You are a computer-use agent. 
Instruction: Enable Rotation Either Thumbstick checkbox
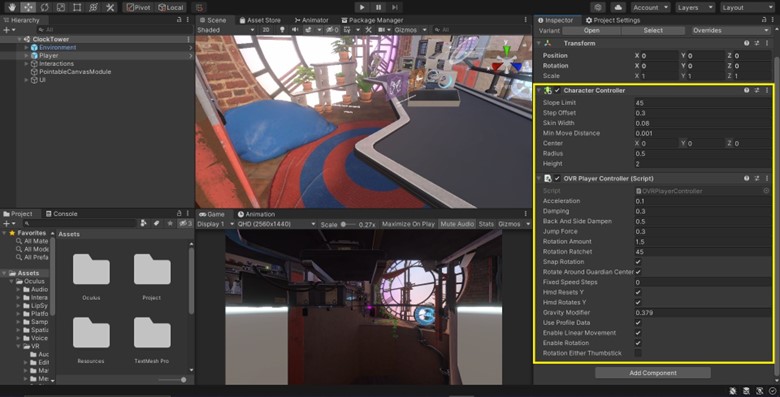click(638, 353)
